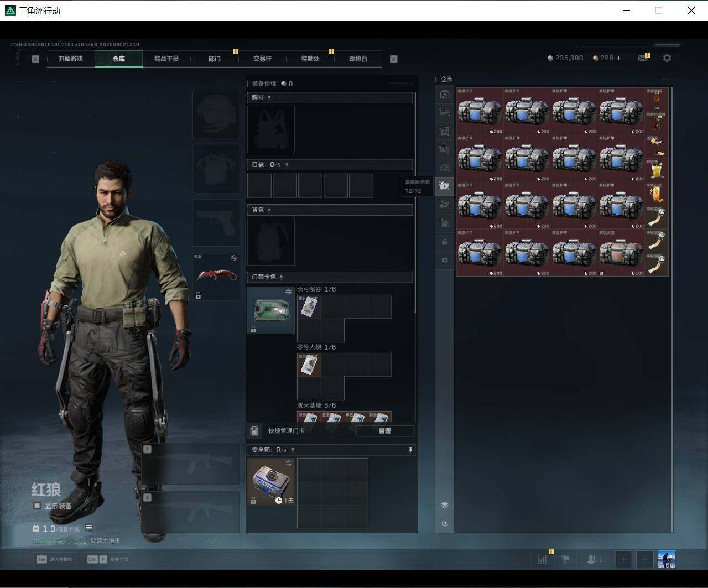Select the top cocktail glass item in warehouse
The image size is (708, 588).
(657, 100)
